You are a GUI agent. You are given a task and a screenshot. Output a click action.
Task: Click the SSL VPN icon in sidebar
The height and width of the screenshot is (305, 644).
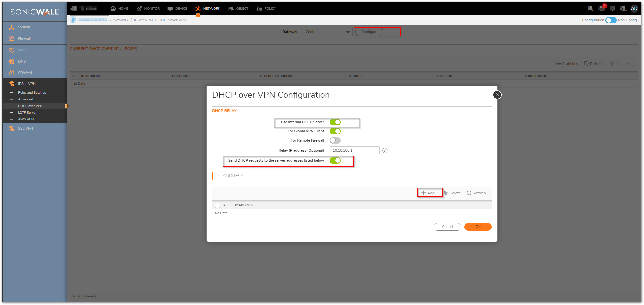click(x=12, y=128)
